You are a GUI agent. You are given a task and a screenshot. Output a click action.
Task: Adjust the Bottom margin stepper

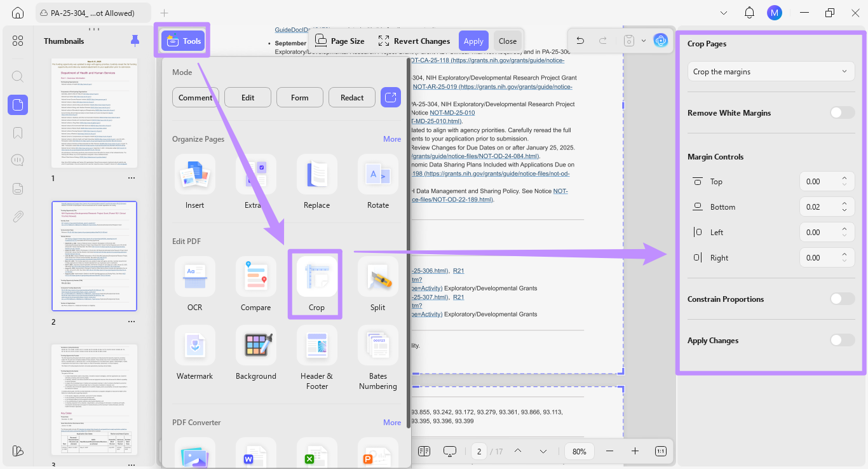click(844, 207)
